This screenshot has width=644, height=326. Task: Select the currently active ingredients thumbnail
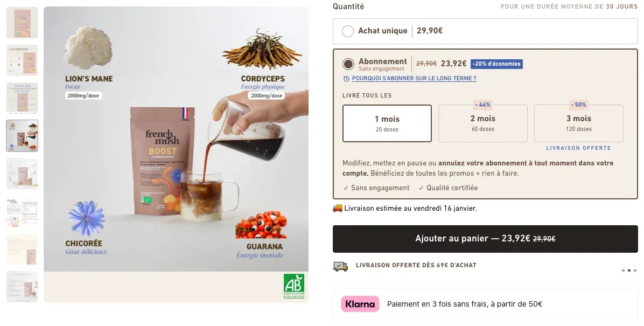(22, 136)
